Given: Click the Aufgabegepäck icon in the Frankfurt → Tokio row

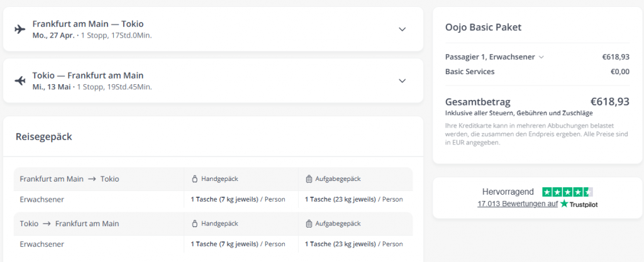Looking at the screenshot, I should [309, 179].
